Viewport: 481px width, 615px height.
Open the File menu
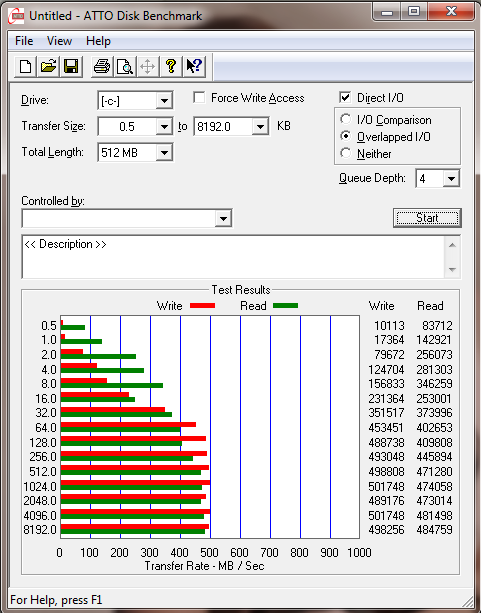pyautogui.click(x=24, y=41)
